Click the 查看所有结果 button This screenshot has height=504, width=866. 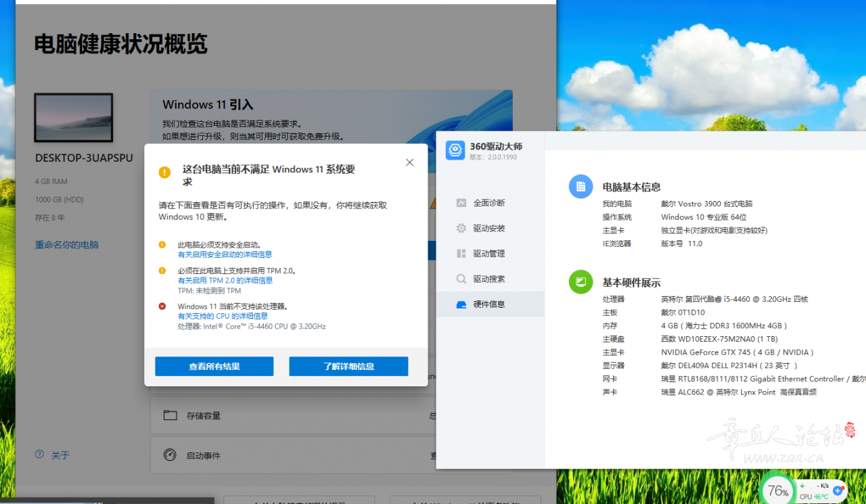[214, 366]
